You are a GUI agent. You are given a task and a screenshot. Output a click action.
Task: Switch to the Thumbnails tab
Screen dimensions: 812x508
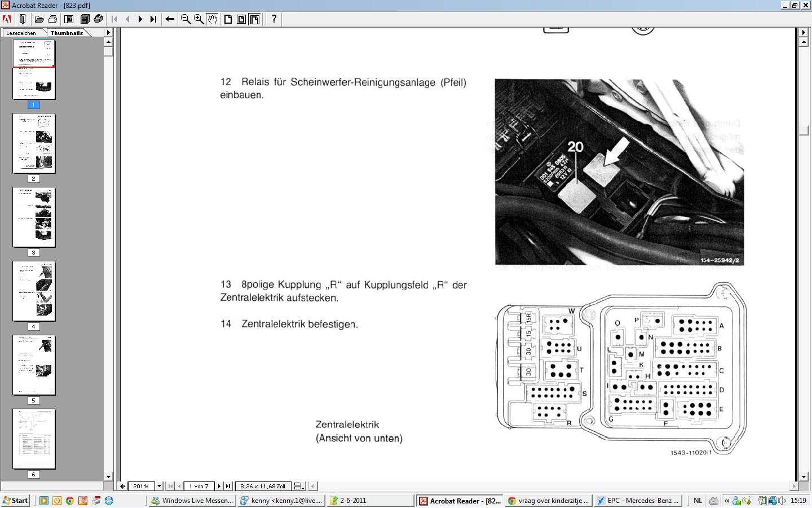[67, 33]
